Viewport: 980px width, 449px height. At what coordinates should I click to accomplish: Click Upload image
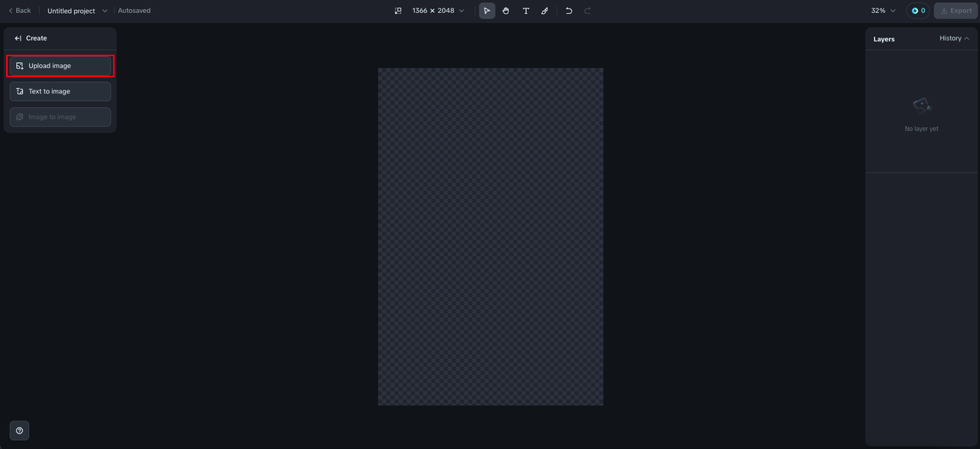[x=60, y=66]
